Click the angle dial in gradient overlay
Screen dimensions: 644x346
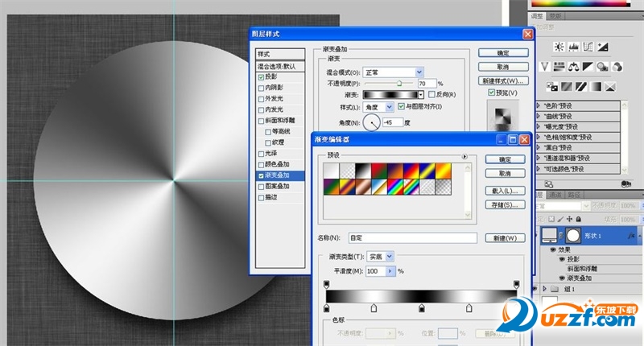pyautogui.click(x=372, y=123)
